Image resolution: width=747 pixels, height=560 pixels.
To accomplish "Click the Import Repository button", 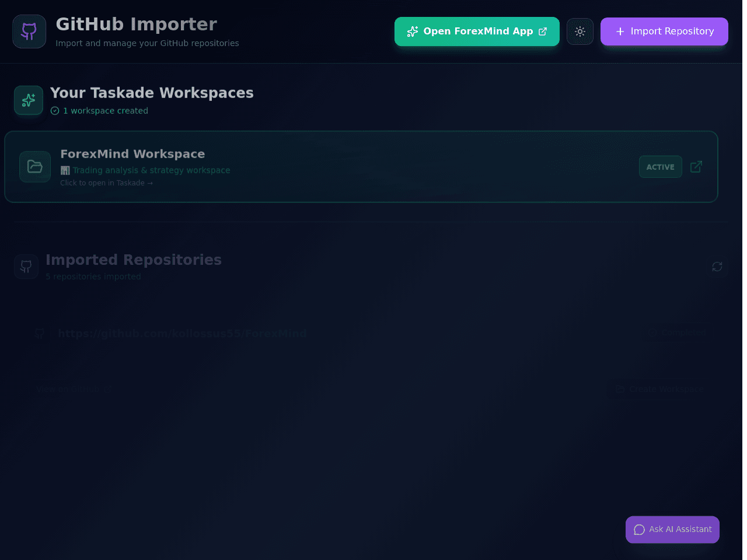I will (664, 32).
